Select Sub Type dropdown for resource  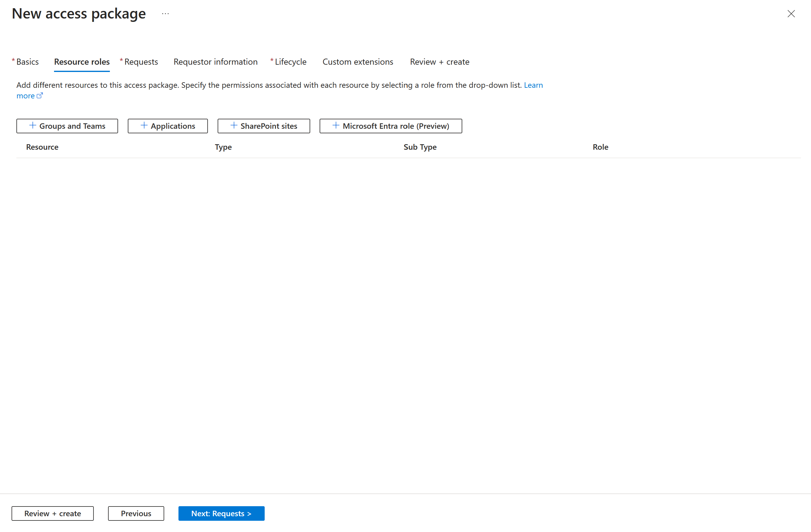coord(419,147)
